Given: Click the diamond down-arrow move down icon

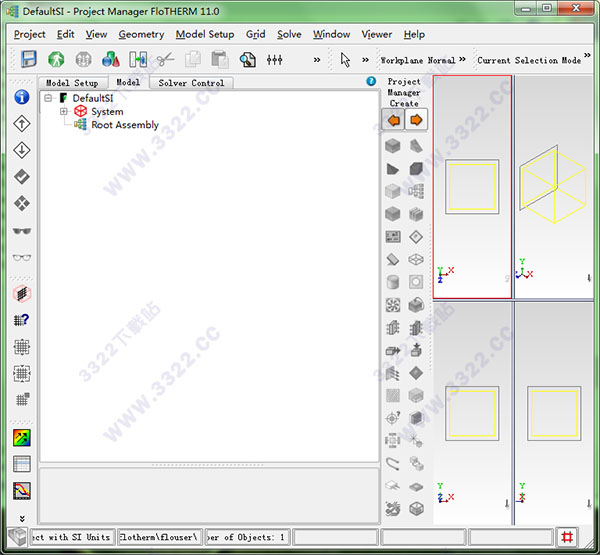Looking at the screenshot, I should (22, 150).
